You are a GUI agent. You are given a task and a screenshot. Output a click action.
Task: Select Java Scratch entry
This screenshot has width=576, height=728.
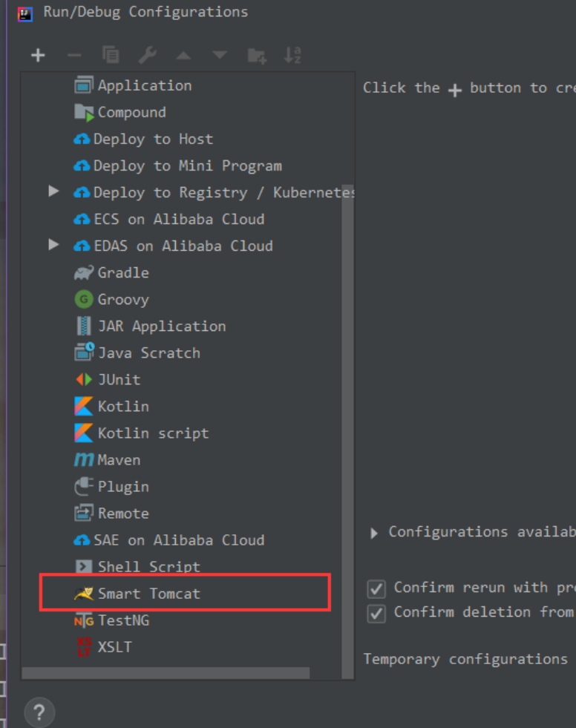click(x=149, y=352)
